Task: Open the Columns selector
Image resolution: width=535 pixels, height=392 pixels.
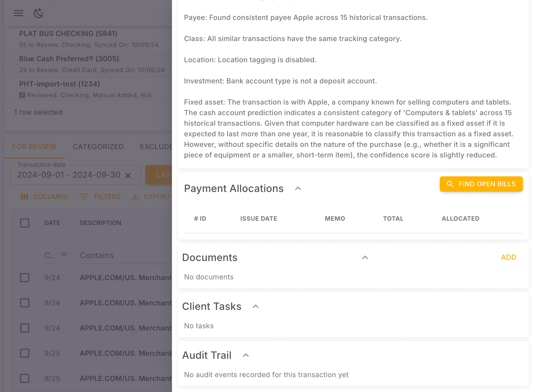Action: [x=44, y=197]
